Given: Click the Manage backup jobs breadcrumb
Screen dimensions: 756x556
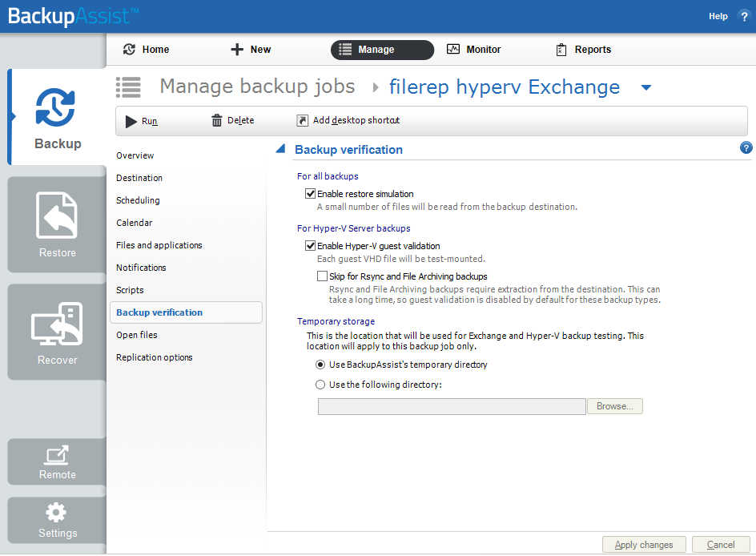Looking at the screenshot, I should click(257, 87).
